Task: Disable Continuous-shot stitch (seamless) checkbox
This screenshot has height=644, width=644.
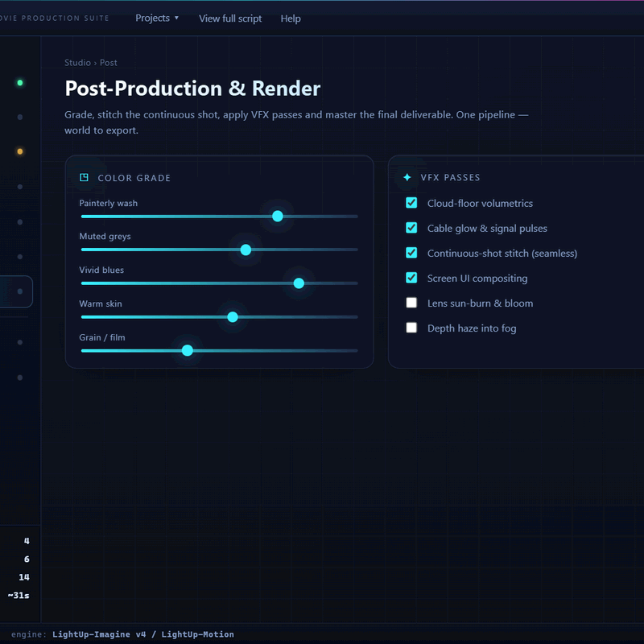Action: click(x=411, y=253)
